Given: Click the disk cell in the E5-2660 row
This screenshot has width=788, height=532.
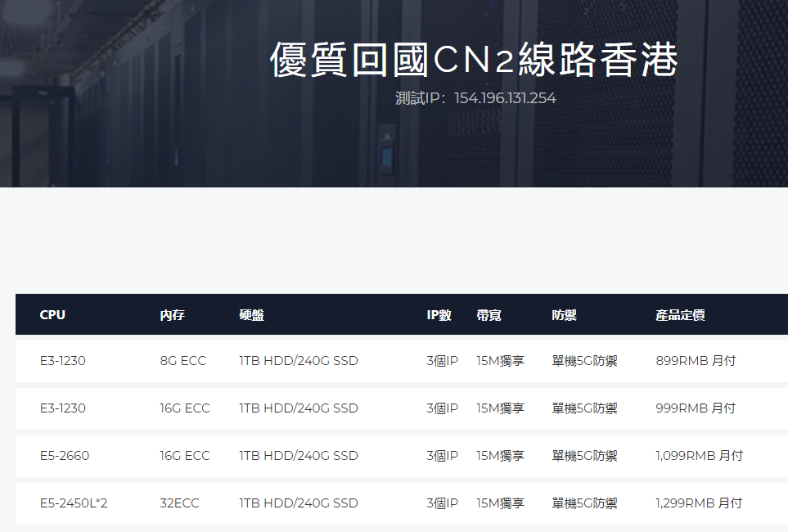Looking at the screenshot, I should tap(299, 456).
